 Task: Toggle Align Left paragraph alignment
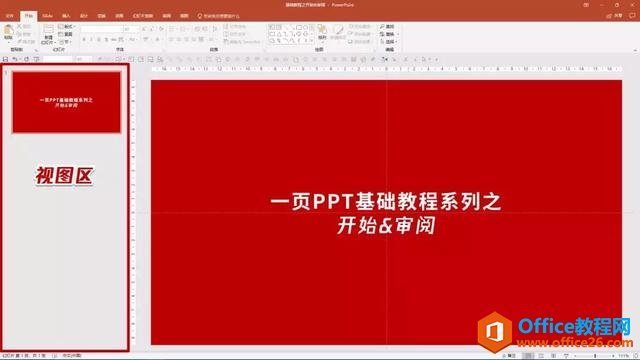pos(171,40)
